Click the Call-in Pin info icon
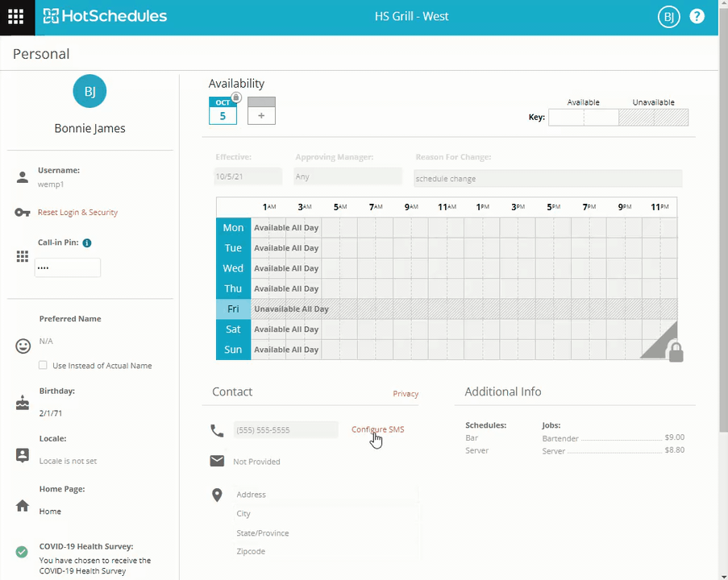Viewport: 728px width, 580px height. point(87,243)
